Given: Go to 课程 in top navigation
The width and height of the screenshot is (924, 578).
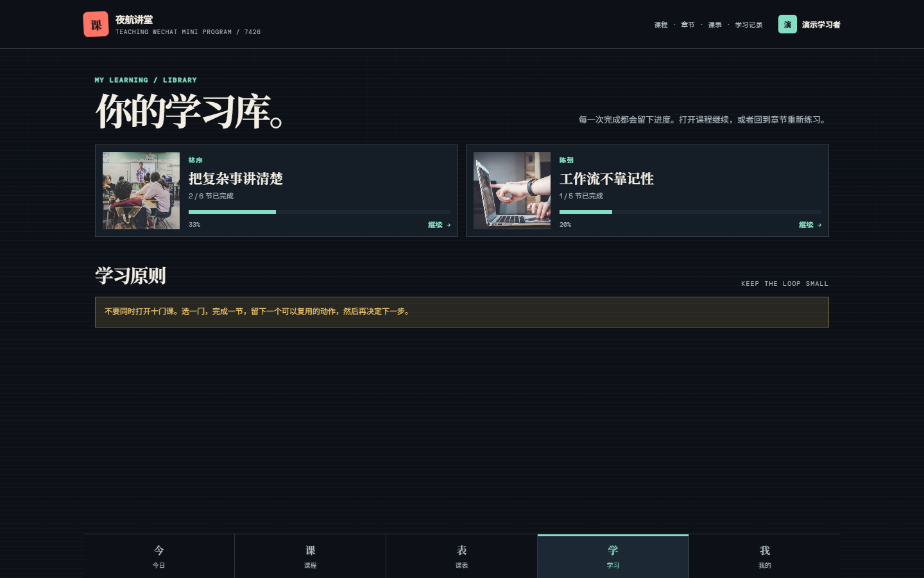Looking at the screenshot, I should pyautogui.click(x=661, y=24).
